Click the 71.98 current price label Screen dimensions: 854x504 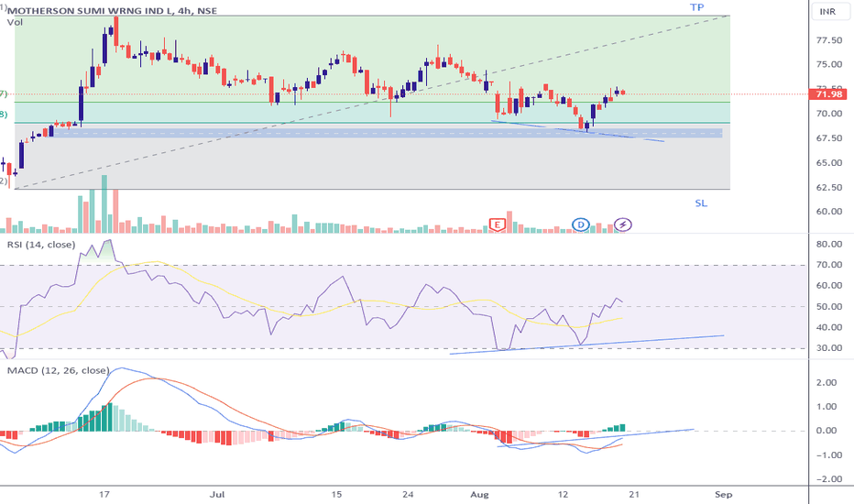[x=828, y=94]
